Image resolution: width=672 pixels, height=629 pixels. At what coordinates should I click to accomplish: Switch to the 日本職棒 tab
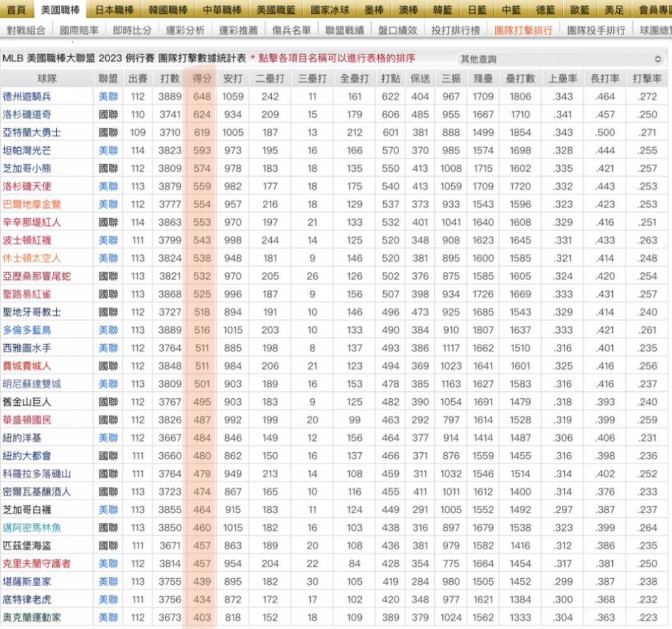point(115,9)
